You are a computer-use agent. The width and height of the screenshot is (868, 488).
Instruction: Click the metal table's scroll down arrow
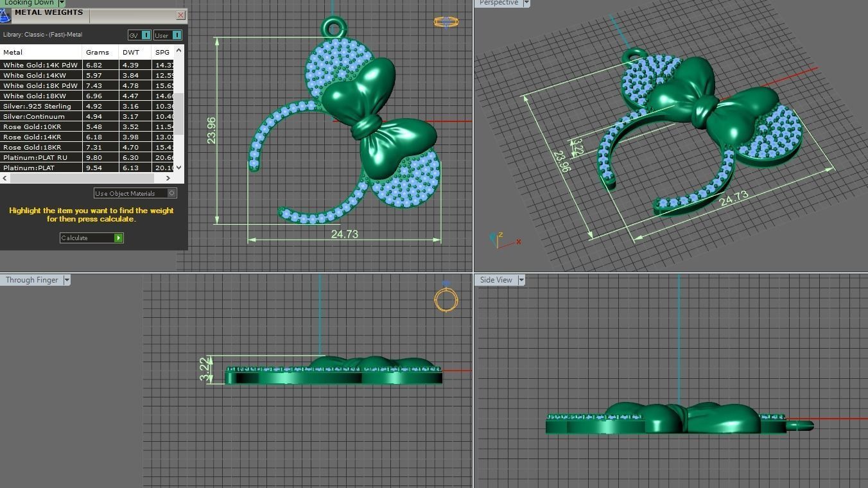click(179, 167)
